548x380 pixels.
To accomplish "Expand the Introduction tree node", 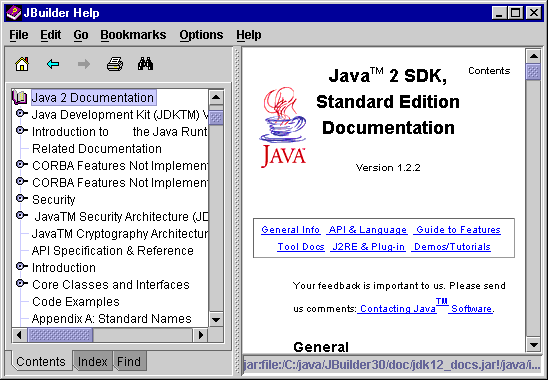I will click(21, 266).
